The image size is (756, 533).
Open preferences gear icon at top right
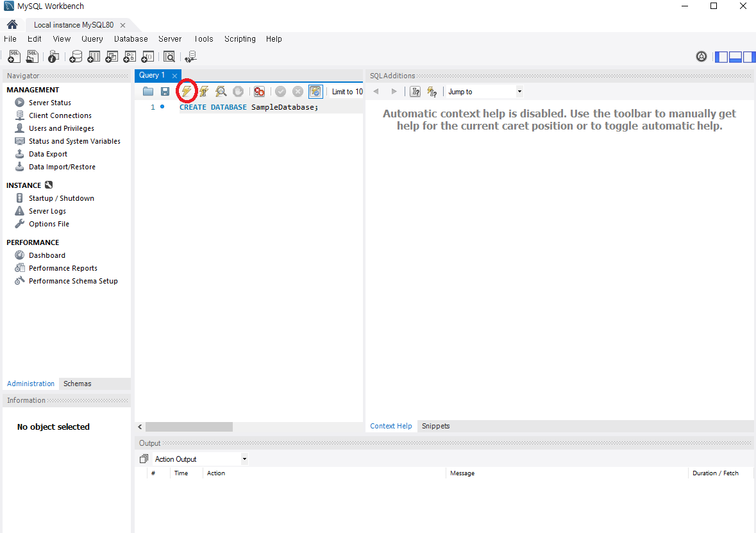pyautogui.click(x=701, y=56)
